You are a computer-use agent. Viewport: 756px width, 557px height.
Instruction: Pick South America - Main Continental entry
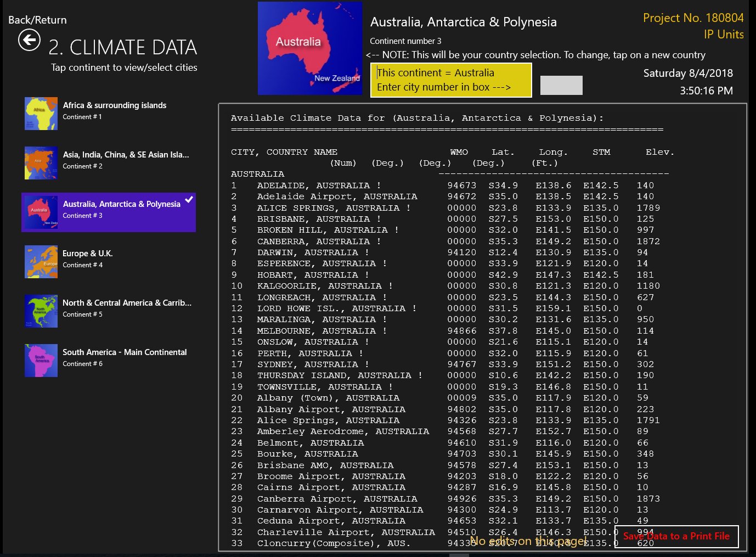tap(125, 352)
